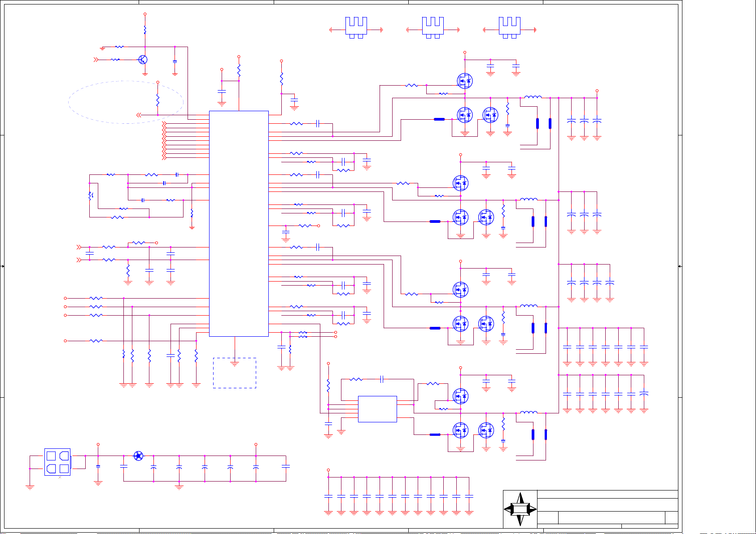
Task: Select the crossed-circle symbol on the power rail
Action: click(139, 456)
